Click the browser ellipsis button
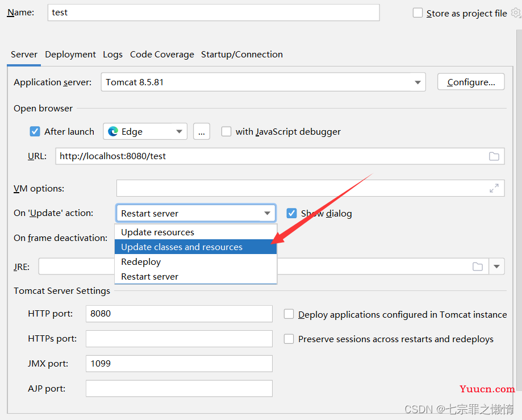Image resolution: width=522 pixels, height=420 pixels. 202,131
